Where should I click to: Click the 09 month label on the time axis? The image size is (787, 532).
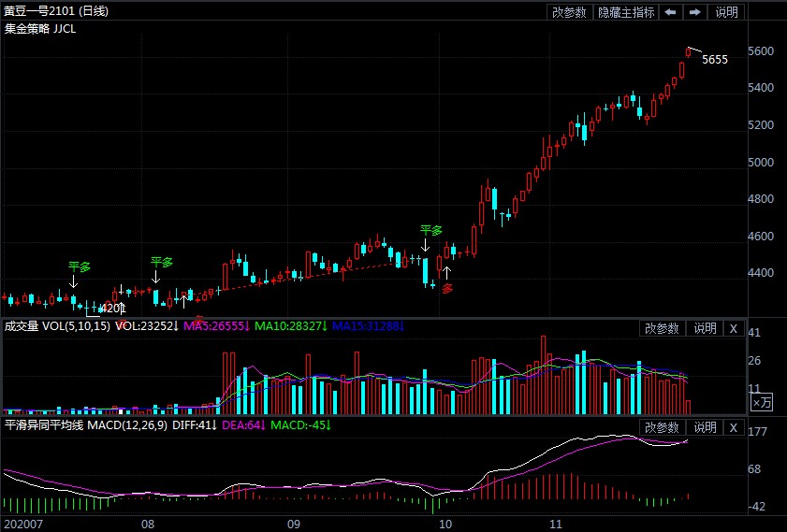coord(294,525)
